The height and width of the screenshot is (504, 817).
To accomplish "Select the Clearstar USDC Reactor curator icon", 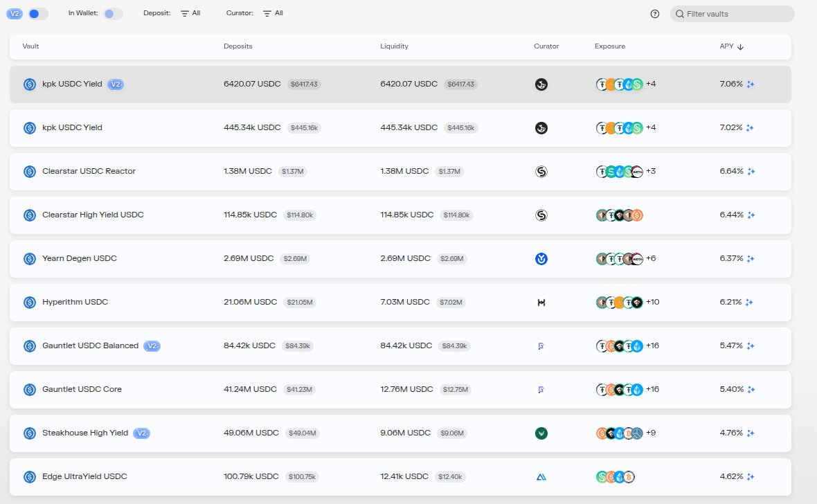I will [x=541, y=171].
